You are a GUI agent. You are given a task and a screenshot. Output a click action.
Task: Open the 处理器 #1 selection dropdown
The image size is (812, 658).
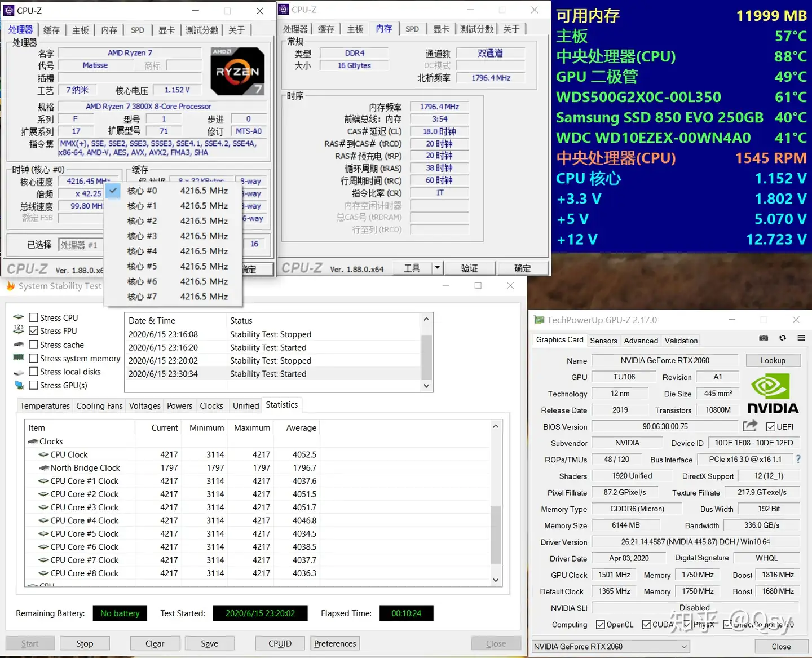click(x=81, y=245)
